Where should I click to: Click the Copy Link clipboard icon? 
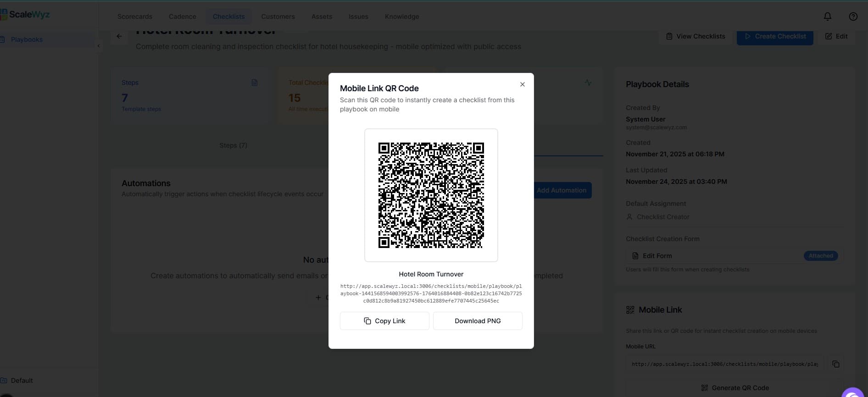click(x=367, y=321)
